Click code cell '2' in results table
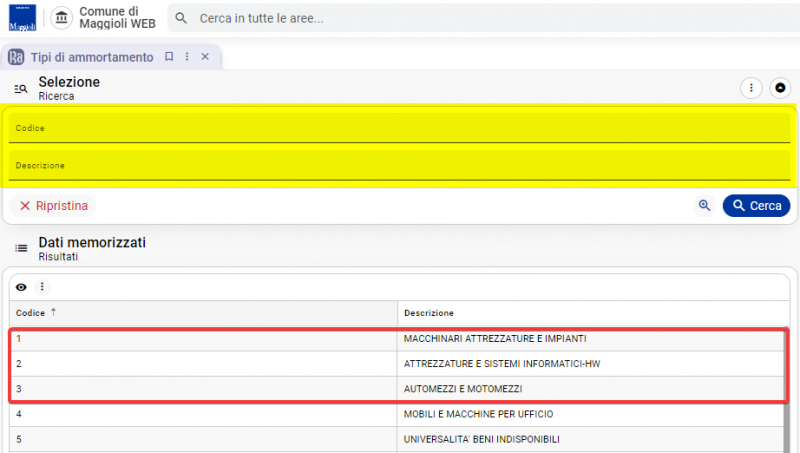 pyautogui.click(x=203, y=364)
